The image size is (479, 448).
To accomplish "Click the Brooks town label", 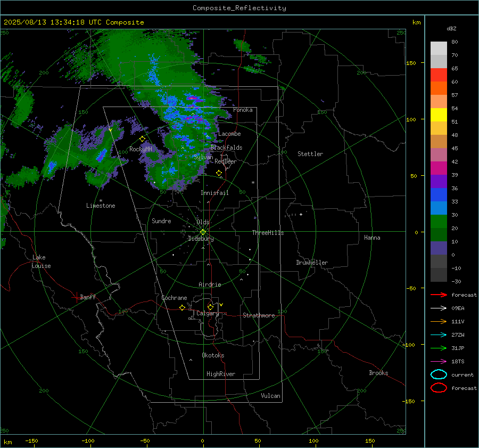I will click(x=378, y=373).
